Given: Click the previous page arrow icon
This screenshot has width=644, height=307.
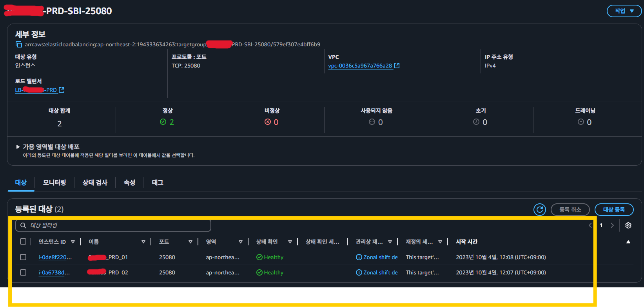Looking at the screenshot, I should click(590, 225).
